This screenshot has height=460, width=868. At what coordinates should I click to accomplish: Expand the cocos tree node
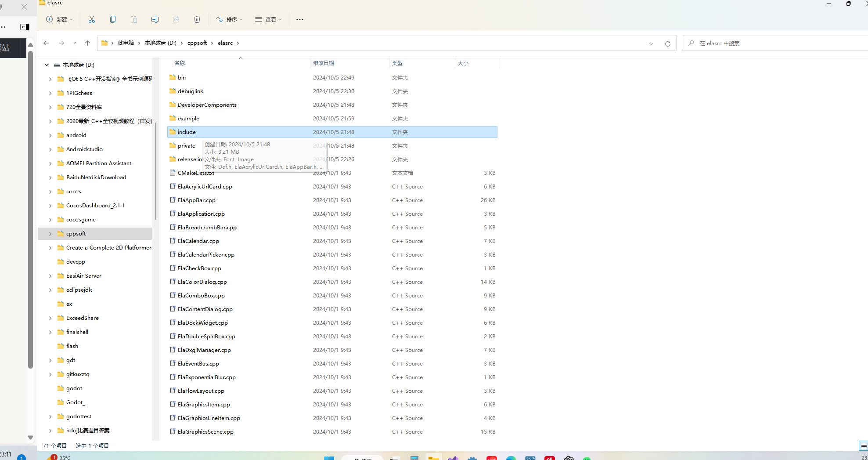(x=50, y=192)
